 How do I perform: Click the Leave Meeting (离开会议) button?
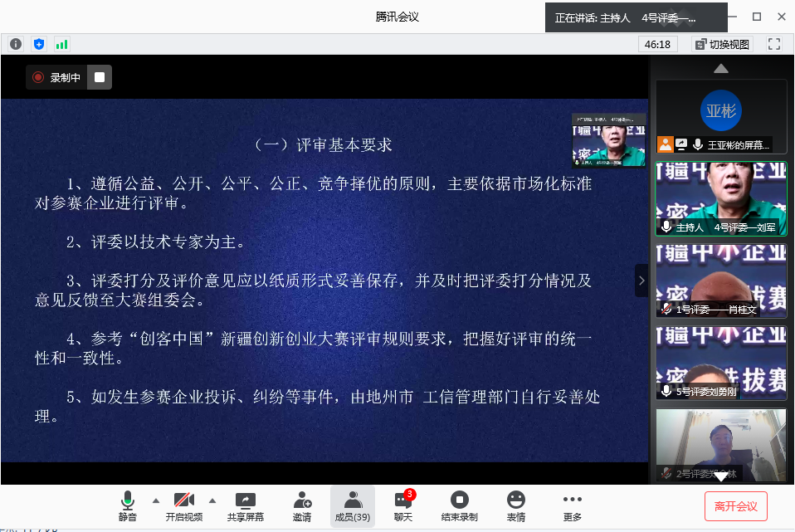(735, 506)
